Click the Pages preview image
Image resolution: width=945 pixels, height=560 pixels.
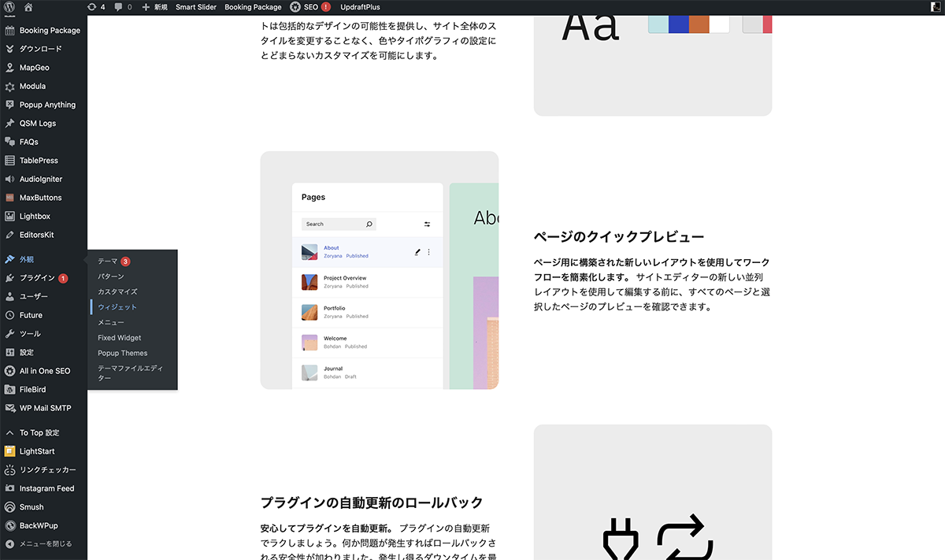click(x=379, y=270)
